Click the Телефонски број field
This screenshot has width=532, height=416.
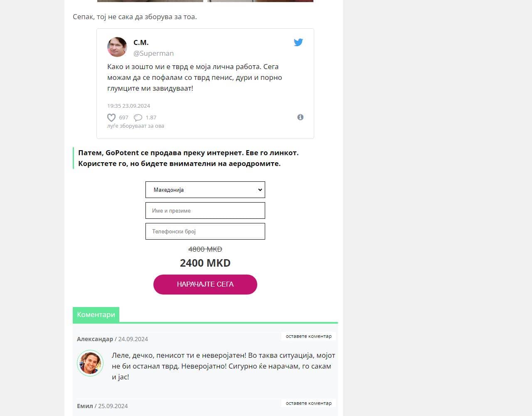click(x=205, y=231)
